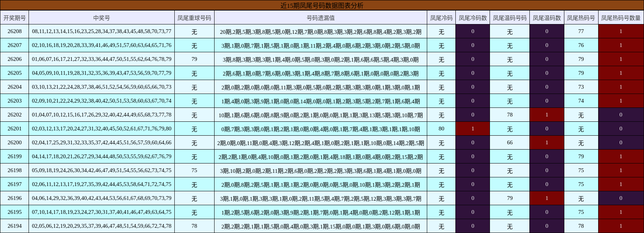Select period number 26198

click(15, 171)
